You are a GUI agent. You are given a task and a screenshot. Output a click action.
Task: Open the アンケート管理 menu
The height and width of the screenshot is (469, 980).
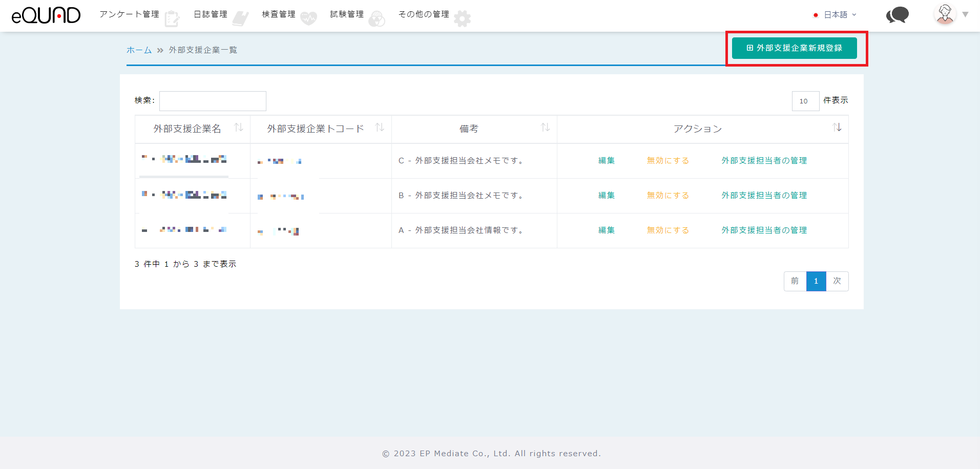point(129,14)
